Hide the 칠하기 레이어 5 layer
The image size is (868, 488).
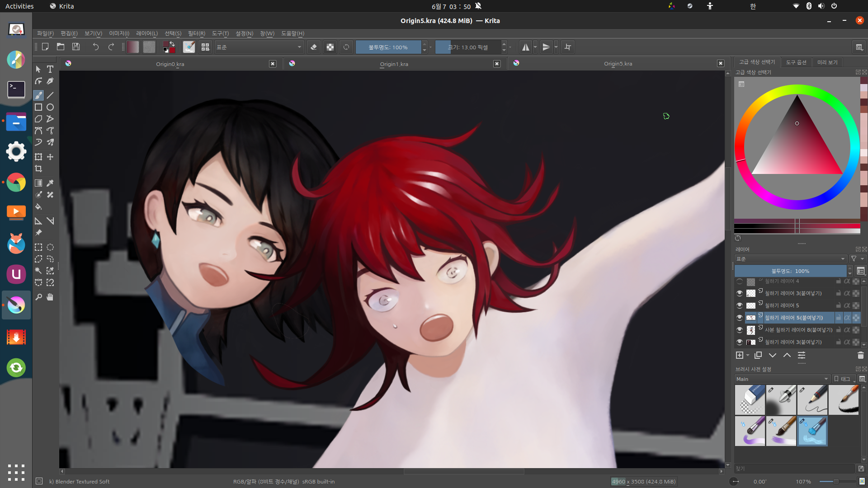740,305
